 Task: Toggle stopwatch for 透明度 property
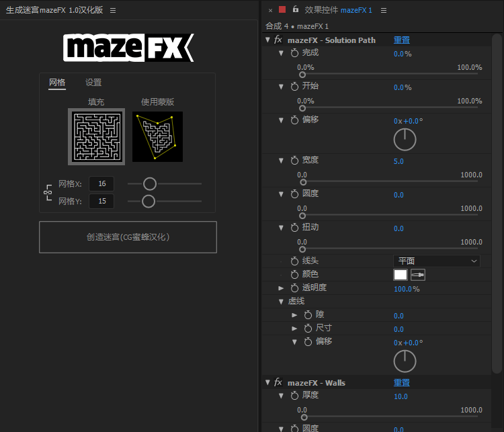click(294, 288)
